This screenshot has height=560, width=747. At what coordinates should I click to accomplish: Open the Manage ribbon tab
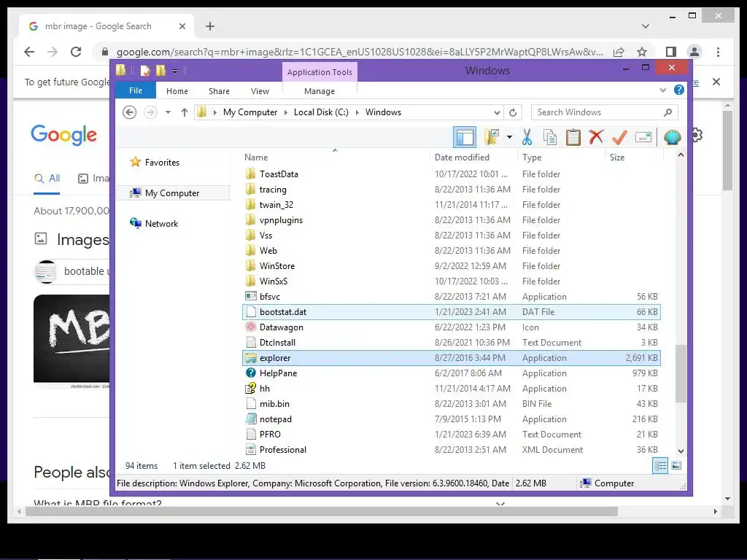coord(320,91)
